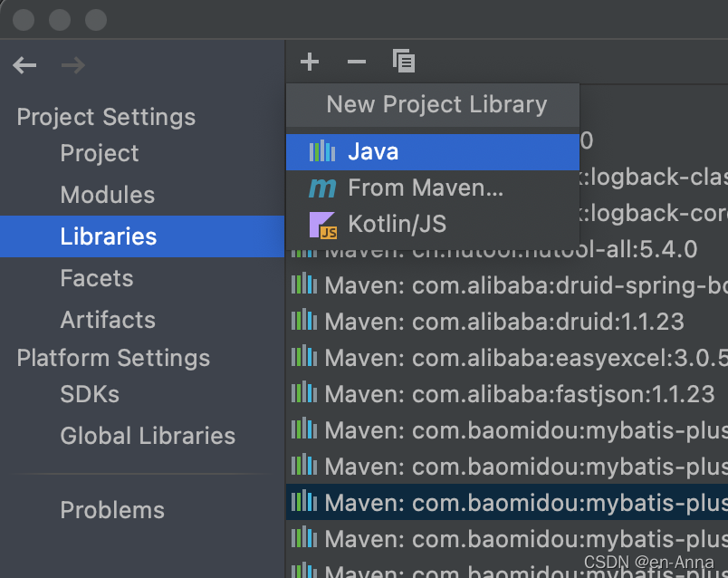Remove selected library with the minus icon
728x578 pixels.
(x=357, y=62)
